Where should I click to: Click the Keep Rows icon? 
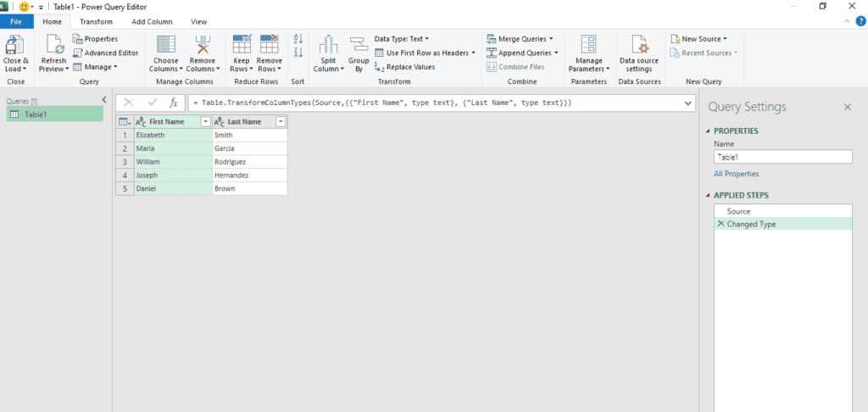click(x=241, y=45)
